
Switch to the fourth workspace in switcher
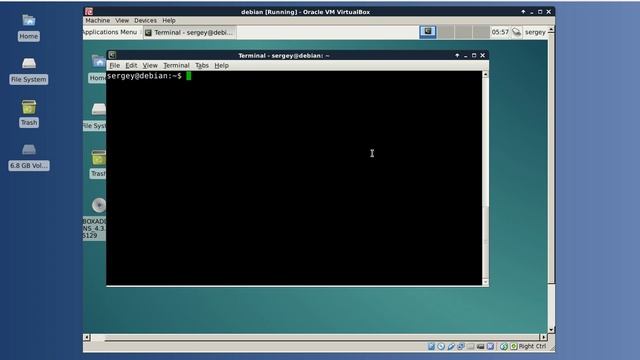pos(481,32)
